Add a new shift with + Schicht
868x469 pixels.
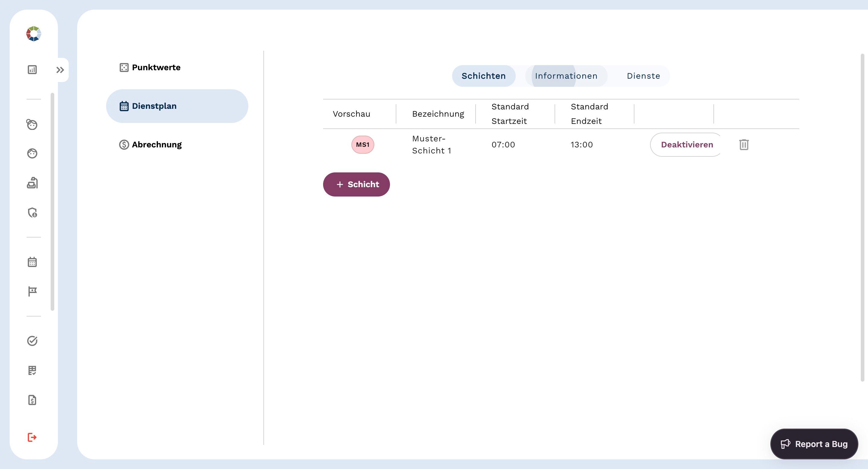[356, 184]
